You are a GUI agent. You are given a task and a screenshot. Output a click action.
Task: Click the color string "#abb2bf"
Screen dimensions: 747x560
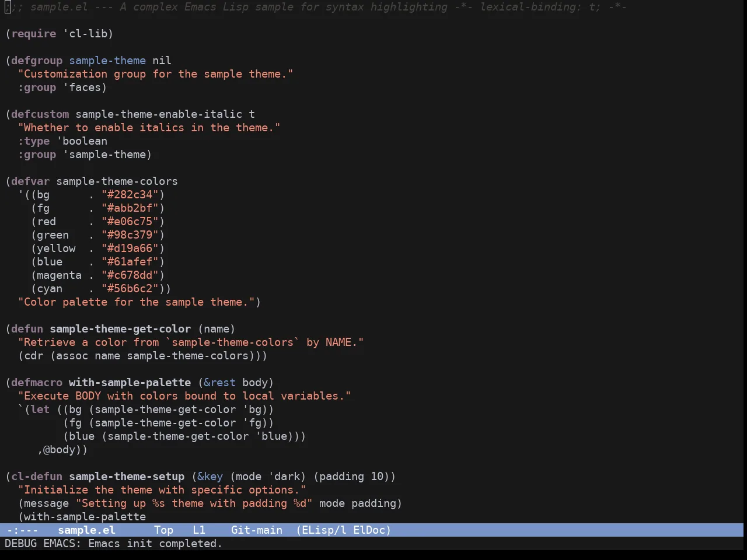pos(130,208)
